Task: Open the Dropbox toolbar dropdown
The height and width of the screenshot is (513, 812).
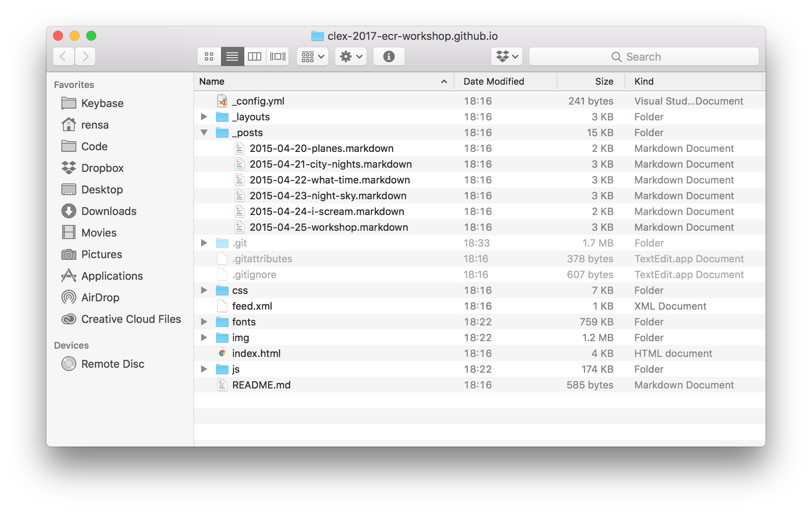Action: pyautogui.click(x=507, y=56)
